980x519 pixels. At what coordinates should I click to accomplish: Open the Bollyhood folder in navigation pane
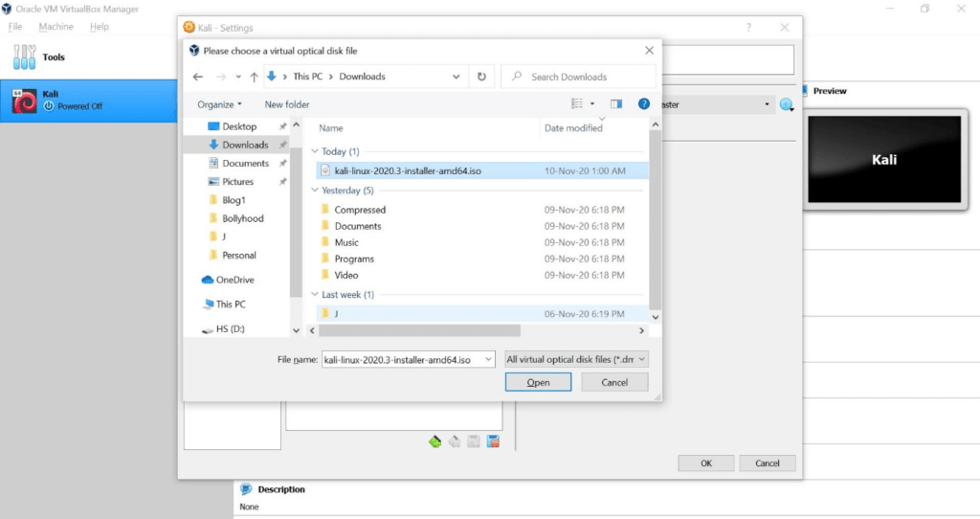pos(242,218)
